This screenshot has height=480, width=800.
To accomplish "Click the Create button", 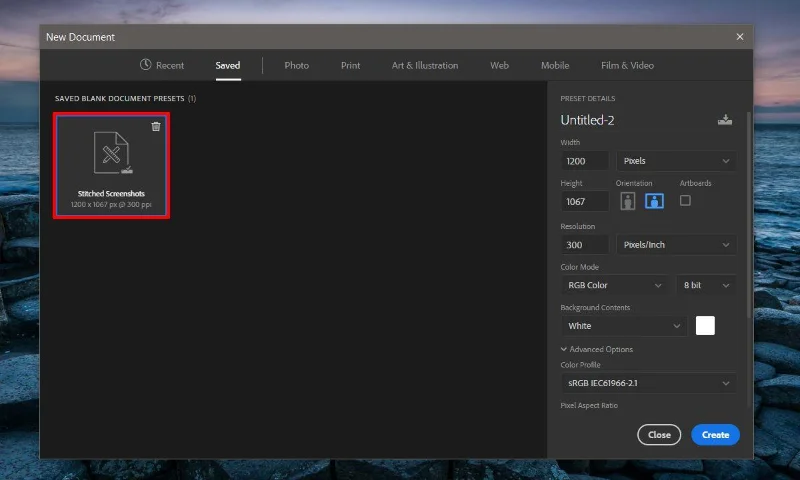I will click(715, 435).
